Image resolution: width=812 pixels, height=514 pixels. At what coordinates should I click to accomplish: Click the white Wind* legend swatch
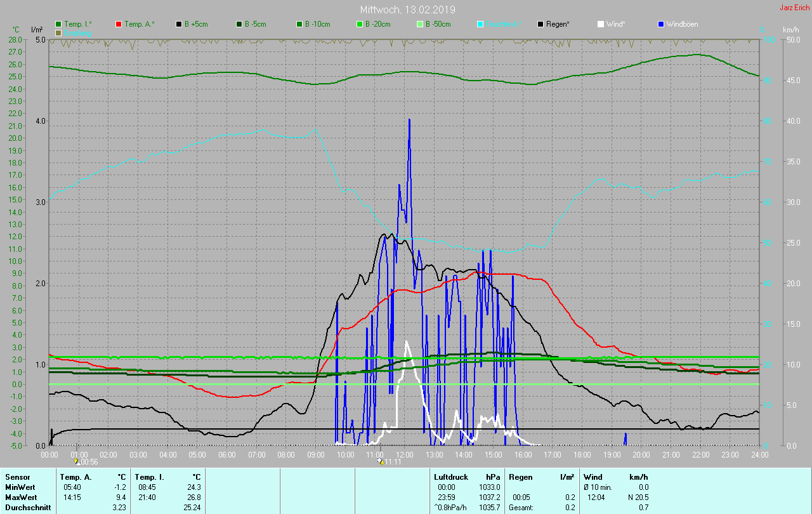coord(601,24)
